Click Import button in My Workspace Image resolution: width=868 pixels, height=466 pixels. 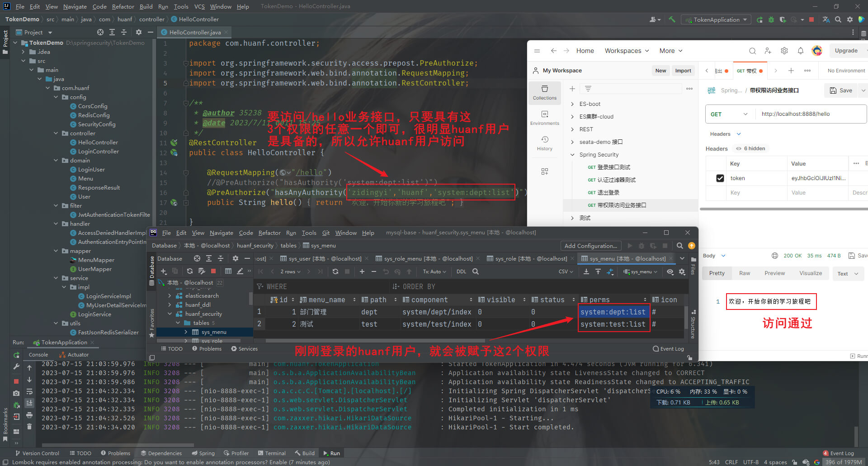pos(683,71)
